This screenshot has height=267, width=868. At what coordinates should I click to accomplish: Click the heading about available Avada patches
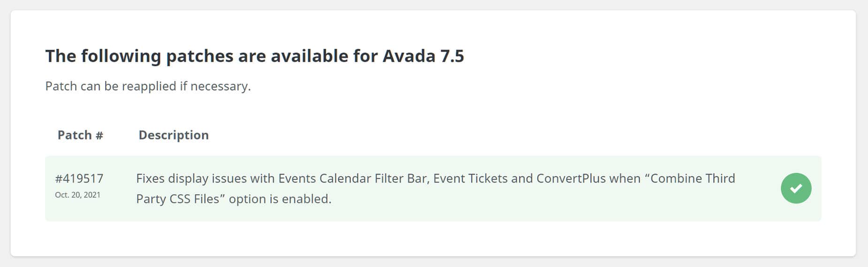255,56
